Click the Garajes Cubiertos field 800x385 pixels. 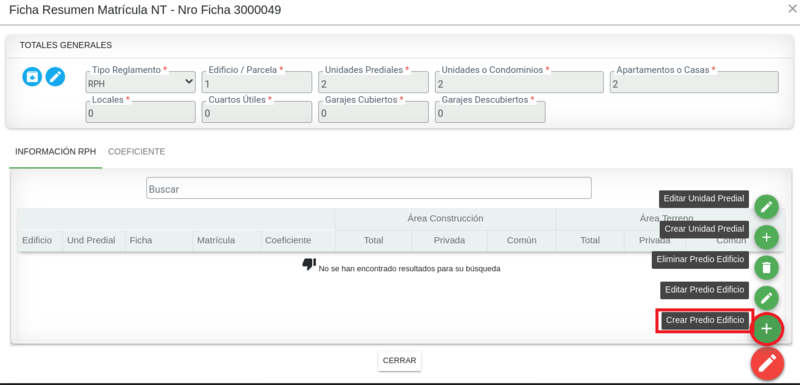coord(373,112)
